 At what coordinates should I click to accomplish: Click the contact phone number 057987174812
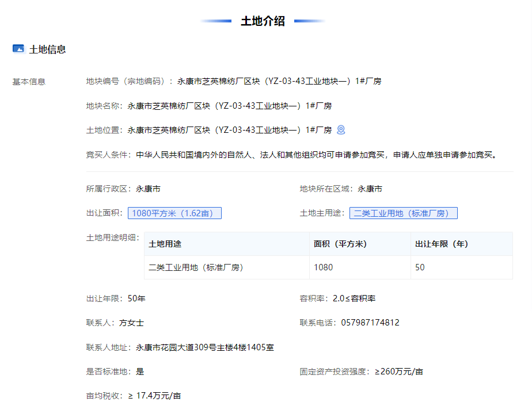[373, 322]
